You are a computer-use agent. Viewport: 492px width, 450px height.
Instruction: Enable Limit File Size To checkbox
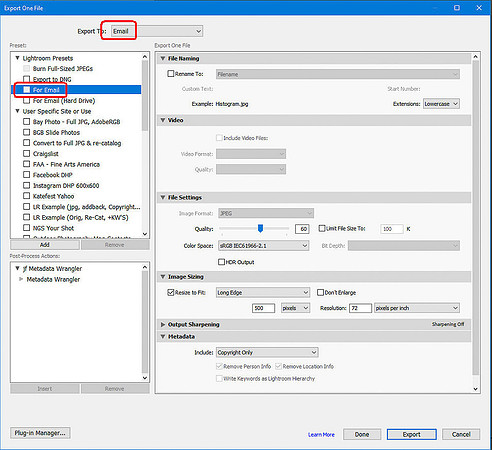click(x=322, y=228)
